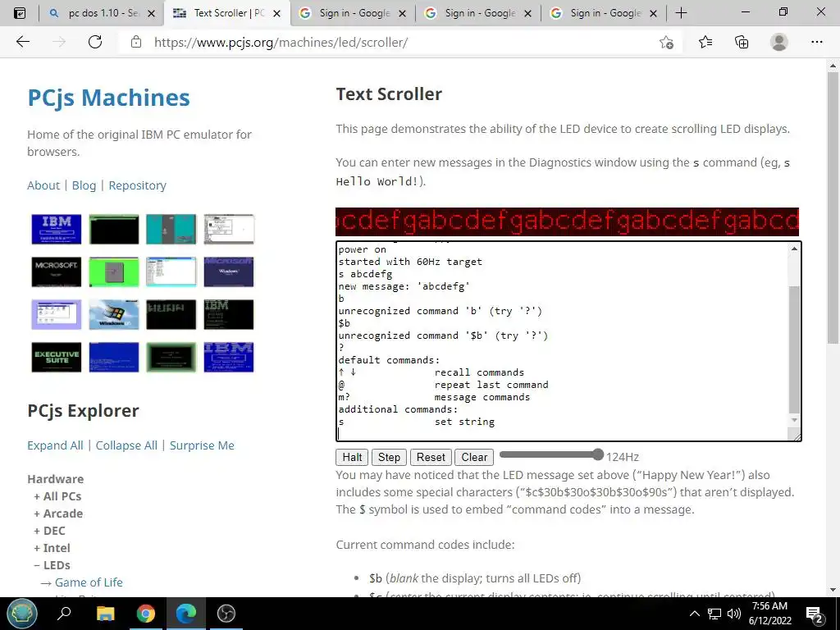Switch to the first Sign in - Google tab

(x=353, y=13)
